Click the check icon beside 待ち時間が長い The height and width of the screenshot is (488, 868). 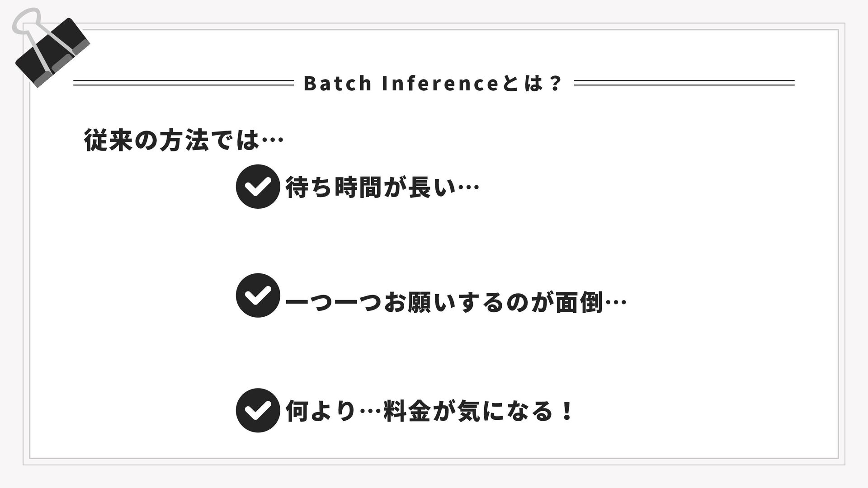pyautogui.click(x=258, y=186)
